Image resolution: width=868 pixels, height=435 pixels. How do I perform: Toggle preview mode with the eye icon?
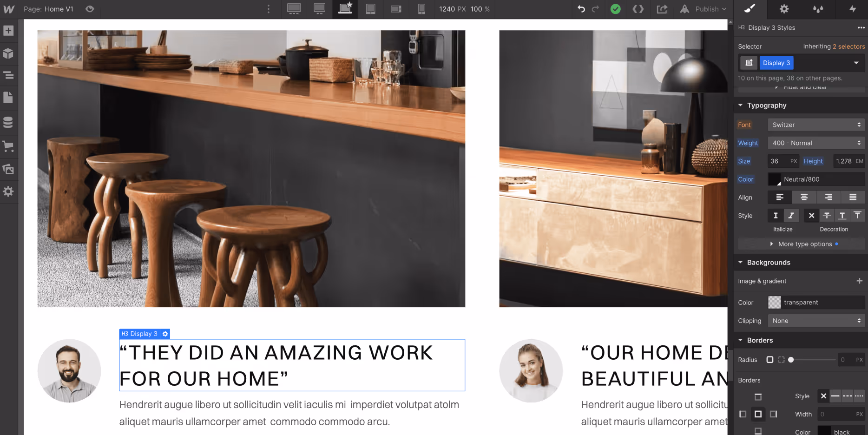click(x=90, y=9)
